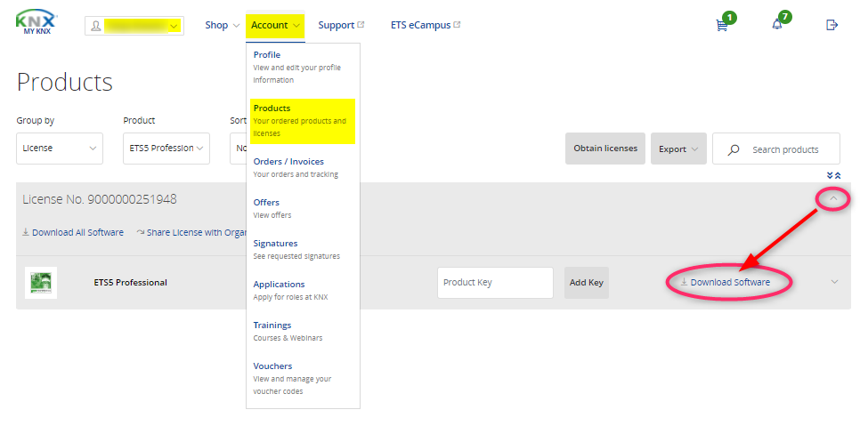Click Share License with Organization link
Image resolution: width=868 pixels, height=426 pixels.
191,233
